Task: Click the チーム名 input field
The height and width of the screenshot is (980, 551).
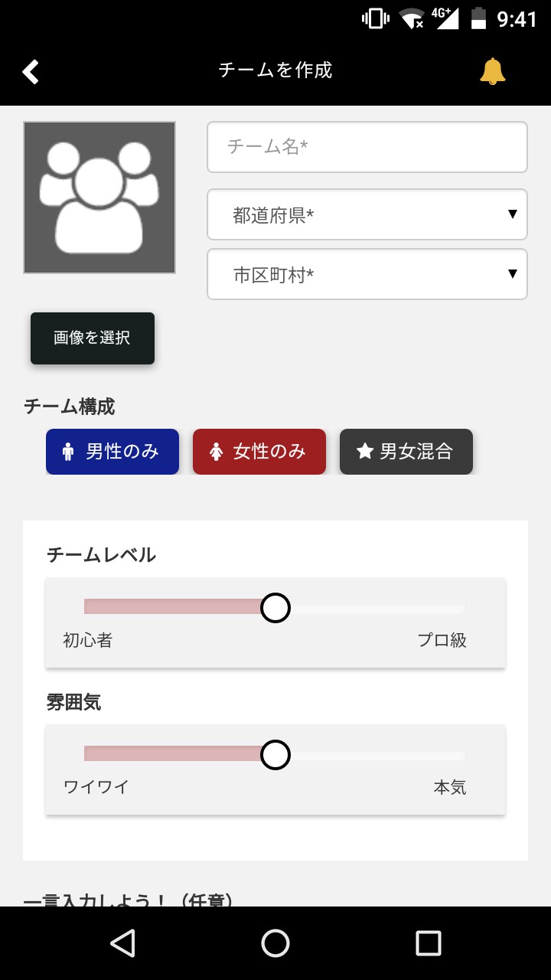Action: 367,147
